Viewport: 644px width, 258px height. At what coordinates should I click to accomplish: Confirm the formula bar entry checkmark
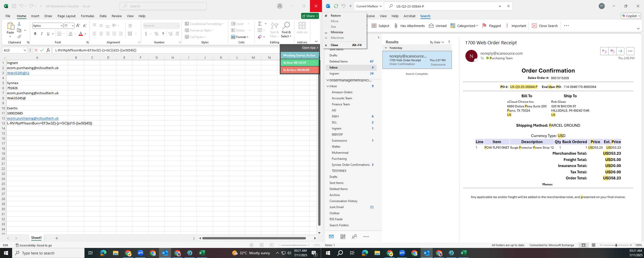click(42, 50)
